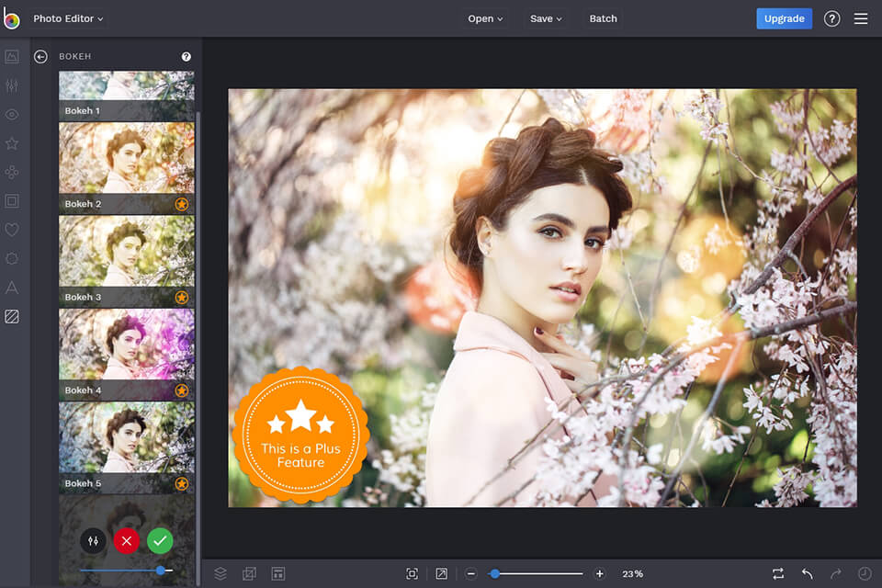Open the Edit sliders tool panel
This screenshot has height=588, width=882.
[x=12, y=85]
